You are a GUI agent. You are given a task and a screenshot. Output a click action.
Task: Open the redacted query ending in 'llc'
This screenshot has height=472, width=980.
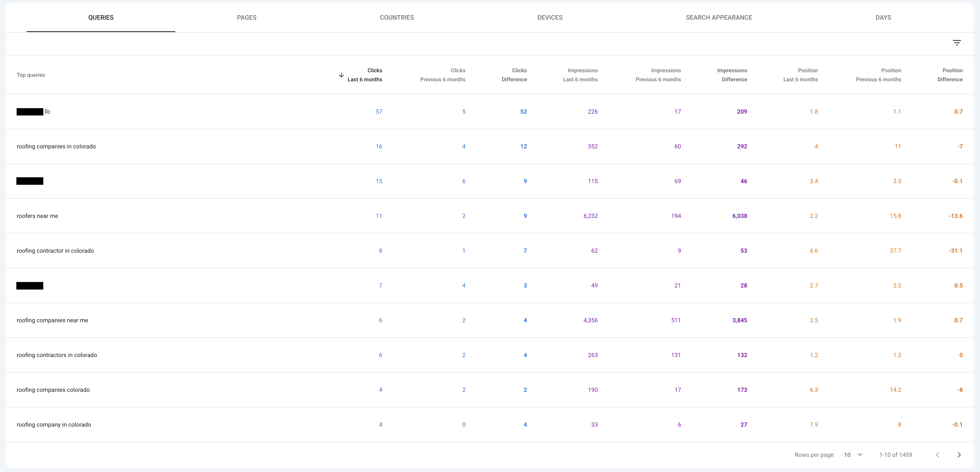tap(33, 112)
